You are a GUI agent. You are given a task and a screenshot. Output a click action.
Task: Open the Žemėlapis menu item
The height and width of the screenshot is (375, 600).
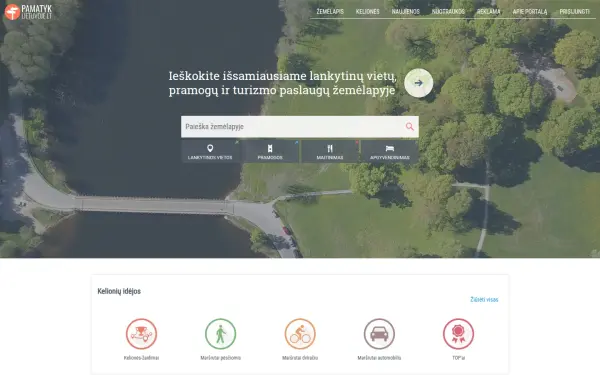tap(330, 11)
